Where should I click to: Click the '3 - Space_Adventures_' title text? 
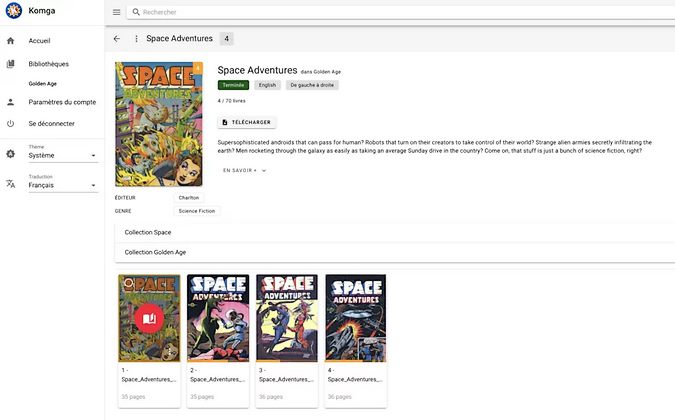point(286,375)
